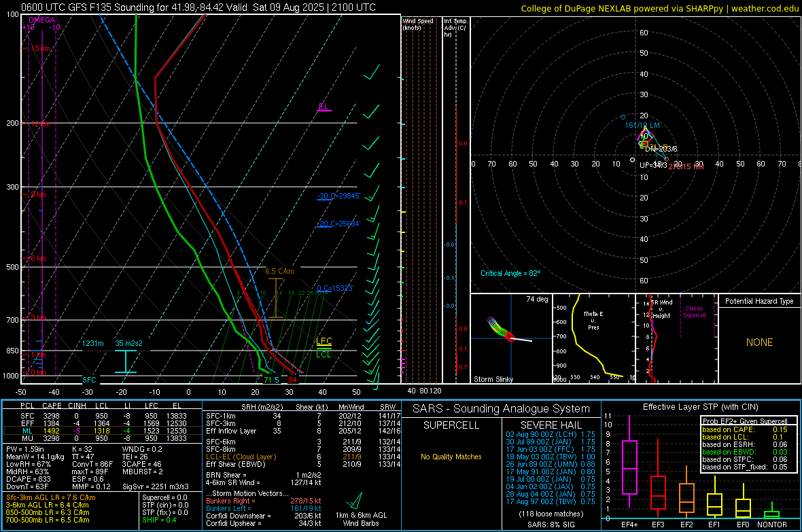Click the 1km & 6km AGL wind barbs icon

355,500
